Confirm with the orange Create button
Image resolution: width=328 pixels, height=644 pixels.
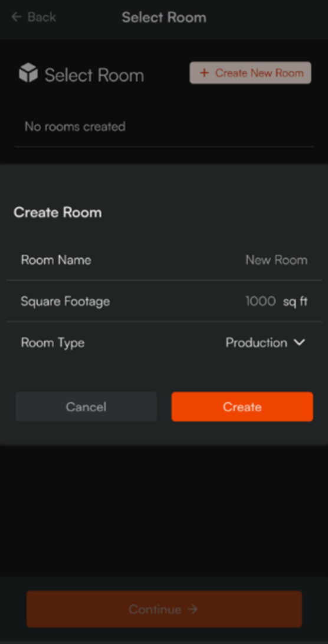pyautogui.click(x=242, y=406)
